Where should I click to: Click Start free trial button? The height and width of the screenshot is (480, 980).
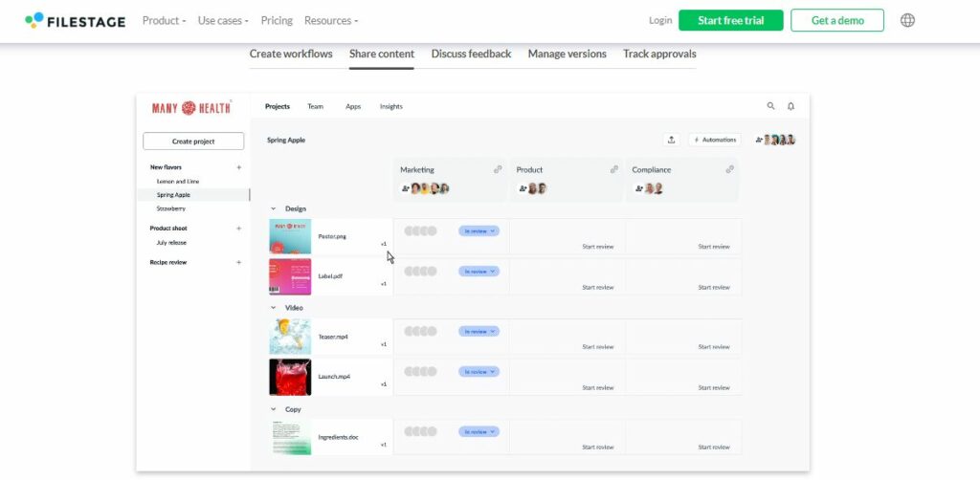pos(730,21)
